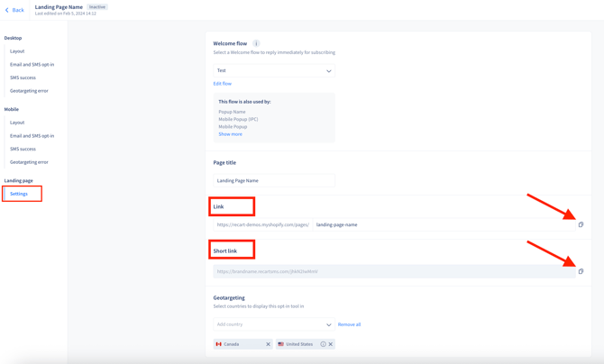Viewport: 604px width, 364px height.
Task: Show more flows using this welcome flow
Action: click(230, 134)
